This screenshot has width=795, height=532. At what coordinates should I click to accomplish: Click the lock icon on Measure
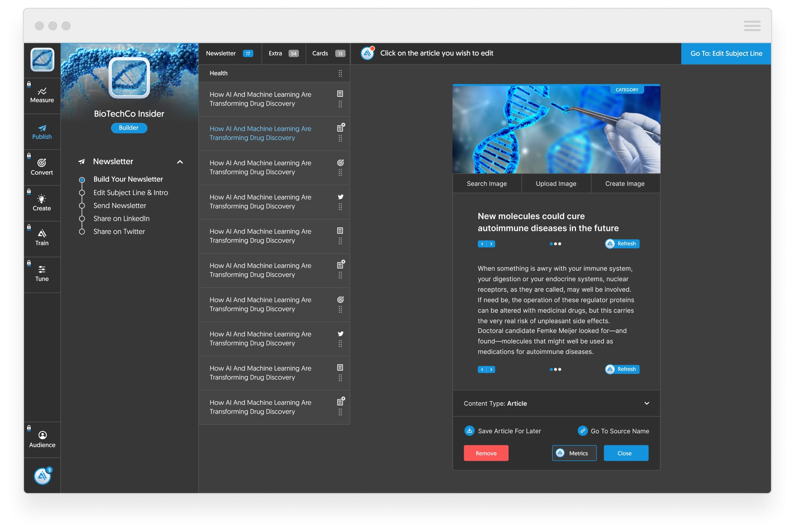(x=29, y=84)
